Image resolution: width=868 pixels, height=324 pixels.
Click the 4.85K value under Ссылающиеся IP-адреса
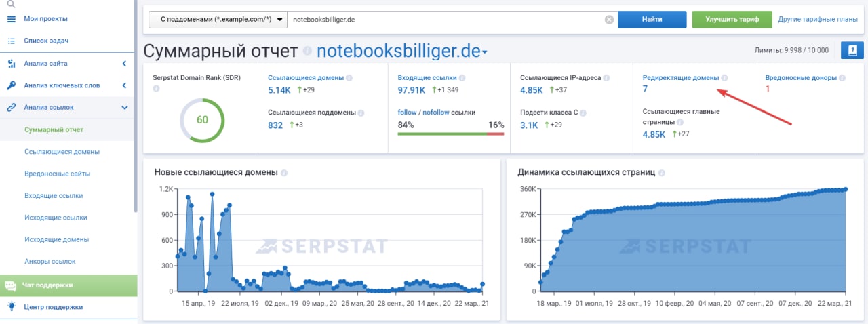[532, 90]
